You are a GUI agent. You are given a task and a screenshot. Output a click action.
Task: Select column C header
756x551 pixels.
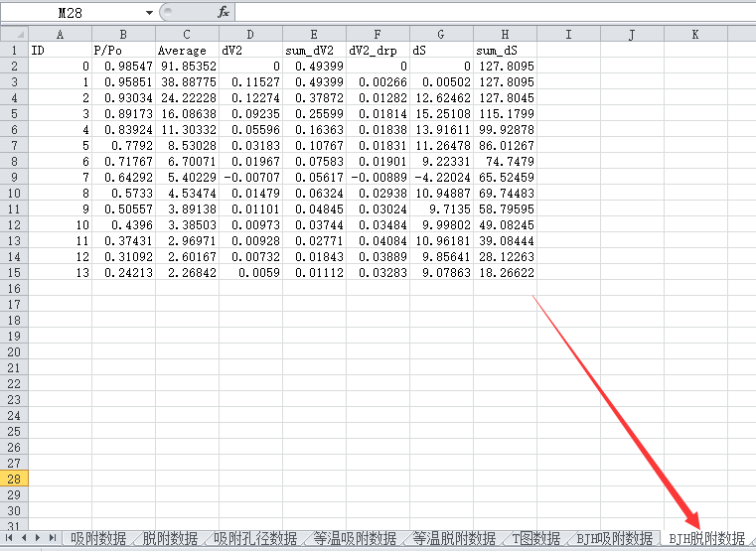(x=187, y=34)
